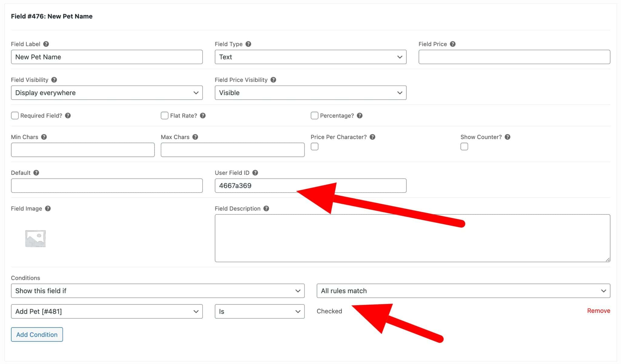
Task: Open the Add Pet condition field dropdown
Action: tap(107, 311)
